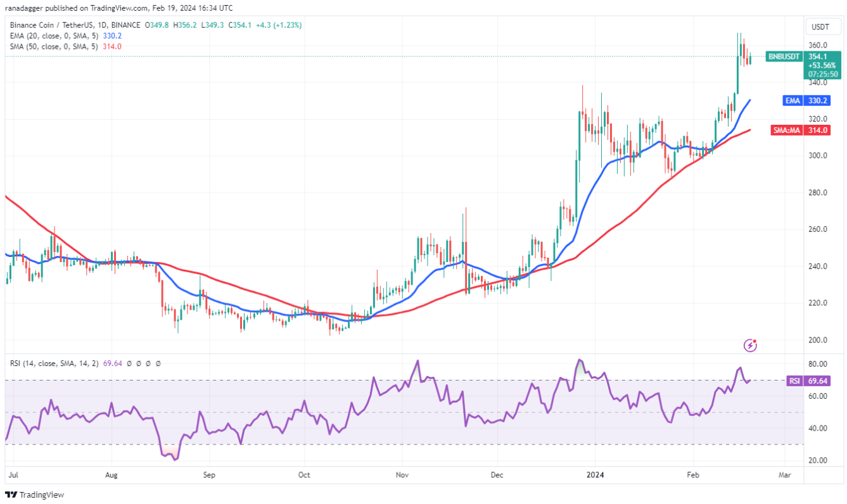Click the red SMA:MA label tag
Image resolution: width=847 pixels, height=504 pixels.
click(x=786, y=130)
